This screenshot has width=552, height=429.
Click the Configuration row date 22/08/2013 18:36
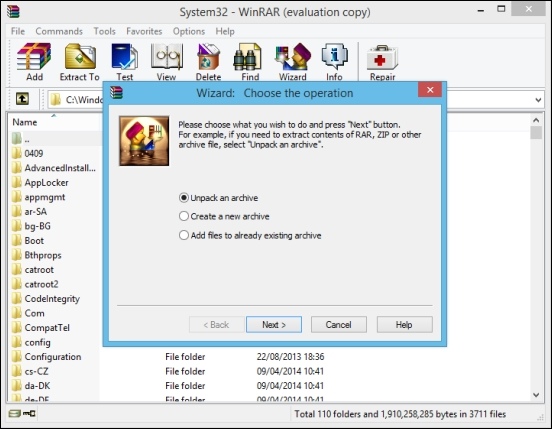(x=290, y=357)
